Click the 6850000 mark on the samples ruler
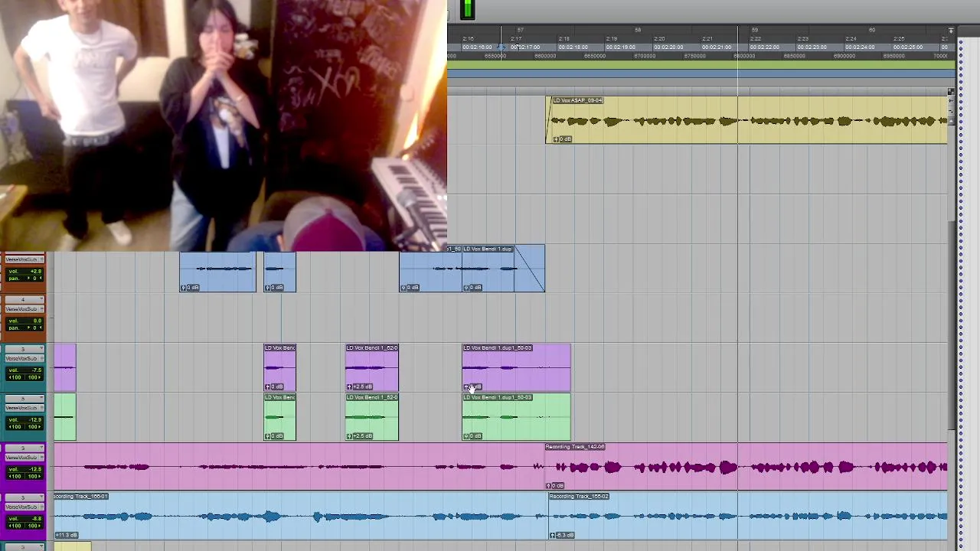980x551 pixels. [794, 56]
